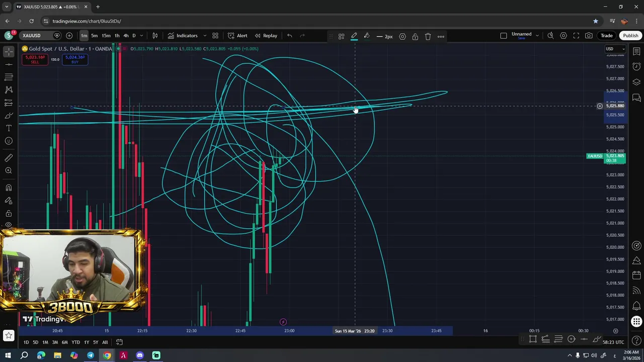Select the 5D date range
This screenshot has height=362, width=644.
click(x=35, y=342)
